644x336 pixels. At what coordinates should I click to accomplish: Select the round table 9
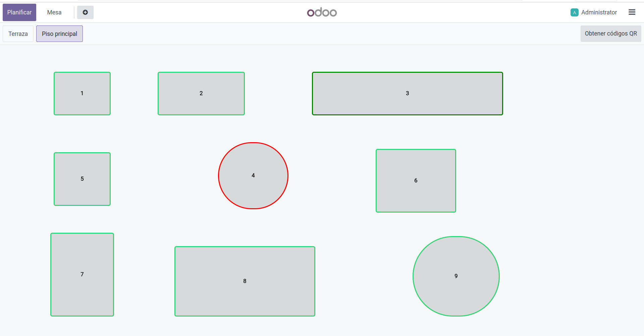point(456,276)
